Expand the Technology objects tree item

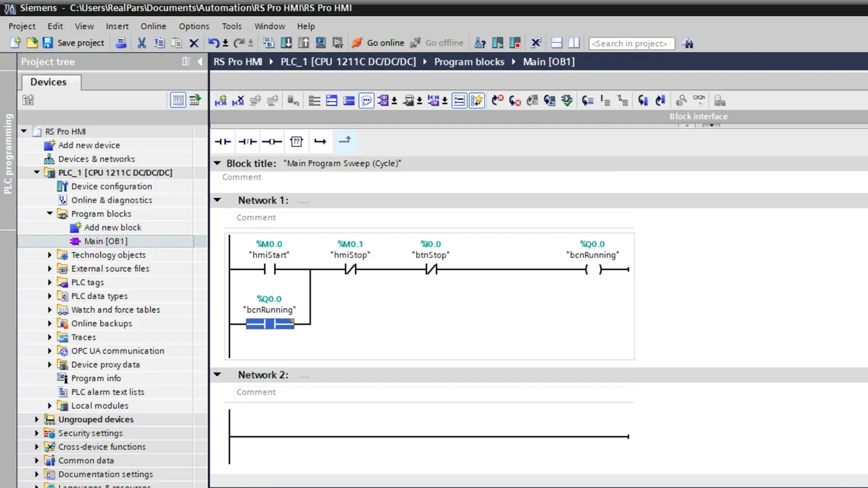50,254
